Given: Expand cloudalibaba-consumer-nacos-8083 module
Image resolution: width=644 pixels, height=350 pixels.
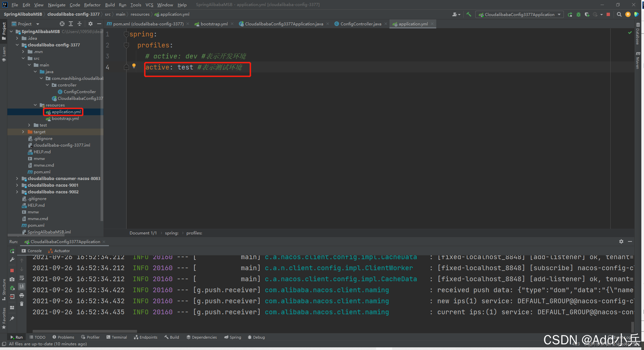Looking at the screenshot, I should pyautogui.click(x=17, y=178).
